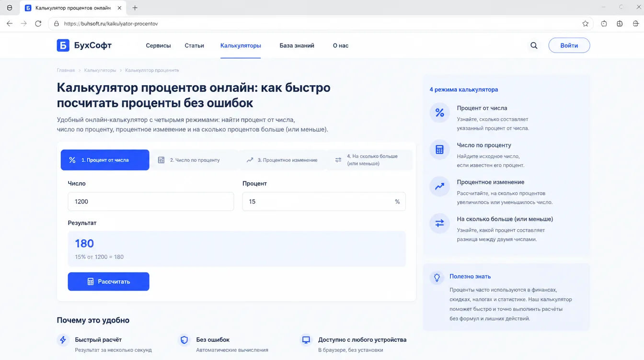Open the Калькуляторы menu item
Image resolution: width=644 pixels, height=360 pixels.
click(x=241, y=45)
